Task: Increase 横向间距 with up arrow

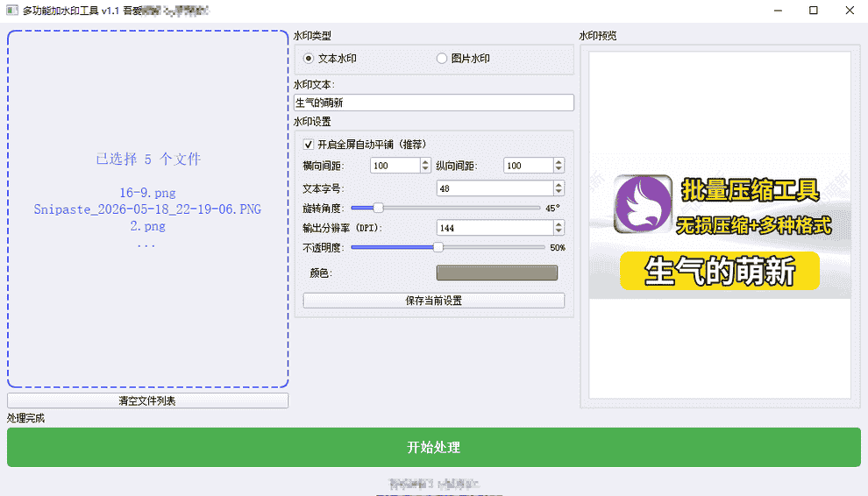Action: point(425,161)
